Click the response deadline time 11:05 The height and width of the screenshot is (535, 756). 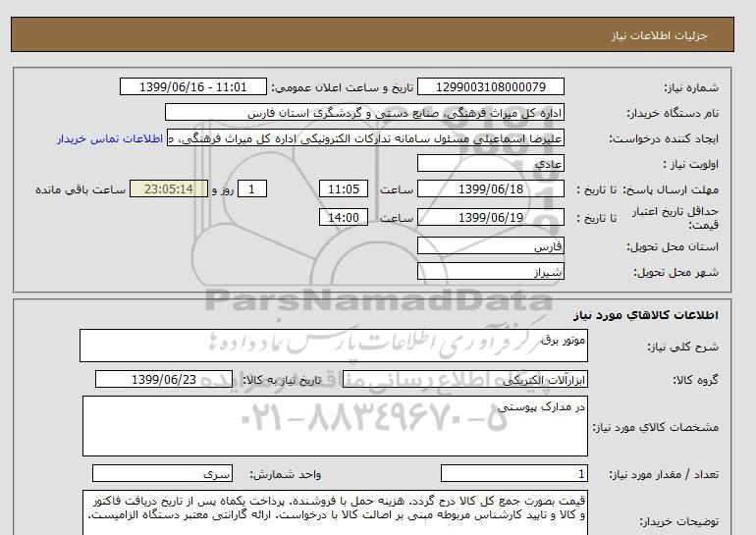(344, 188)
